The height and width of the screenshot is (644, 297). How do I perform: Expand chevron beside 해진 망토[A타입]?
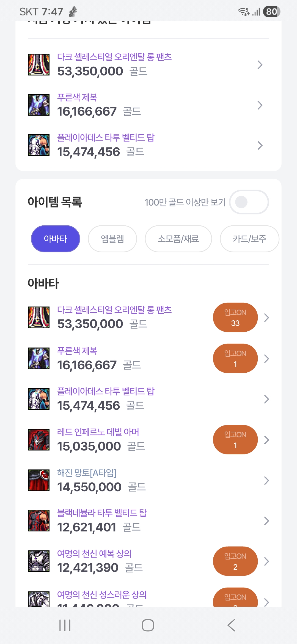pos(266,481)
